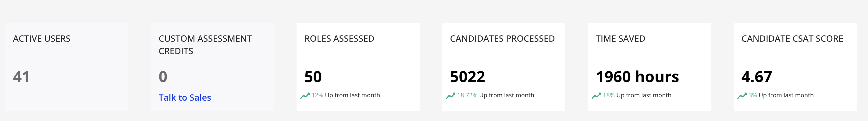
Task: Open the Roles Assessed card title
Action: 339,39
